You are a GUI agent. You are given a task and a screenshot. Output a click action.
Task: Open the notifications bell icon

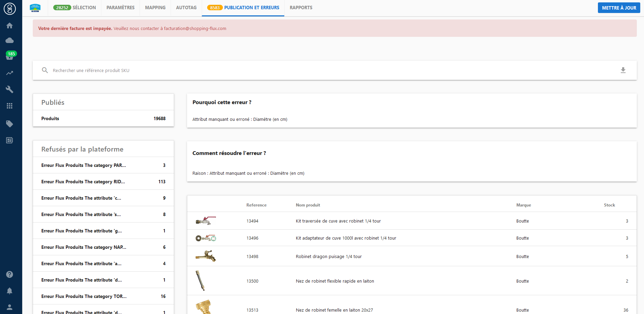click(10, 291)
